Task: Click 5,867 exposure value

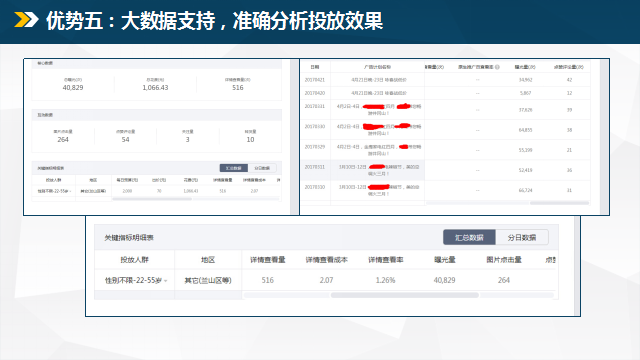Action: (525, 93)
